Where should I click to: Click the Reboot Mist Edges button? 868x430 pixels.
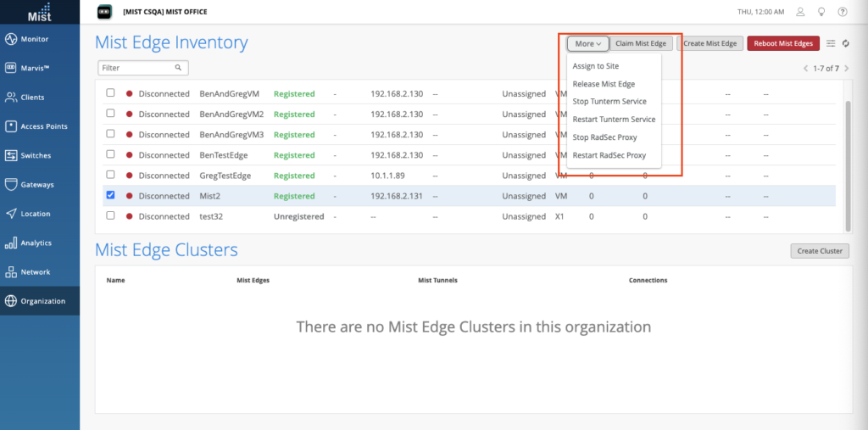(x=783, y=43)
